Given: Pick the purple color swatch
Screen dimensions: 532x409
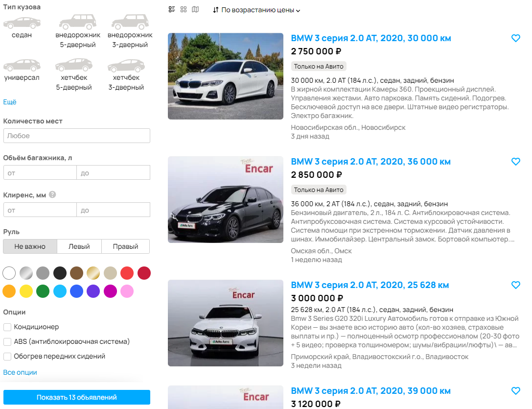Looking at the screenshot, I should point(93,291).
